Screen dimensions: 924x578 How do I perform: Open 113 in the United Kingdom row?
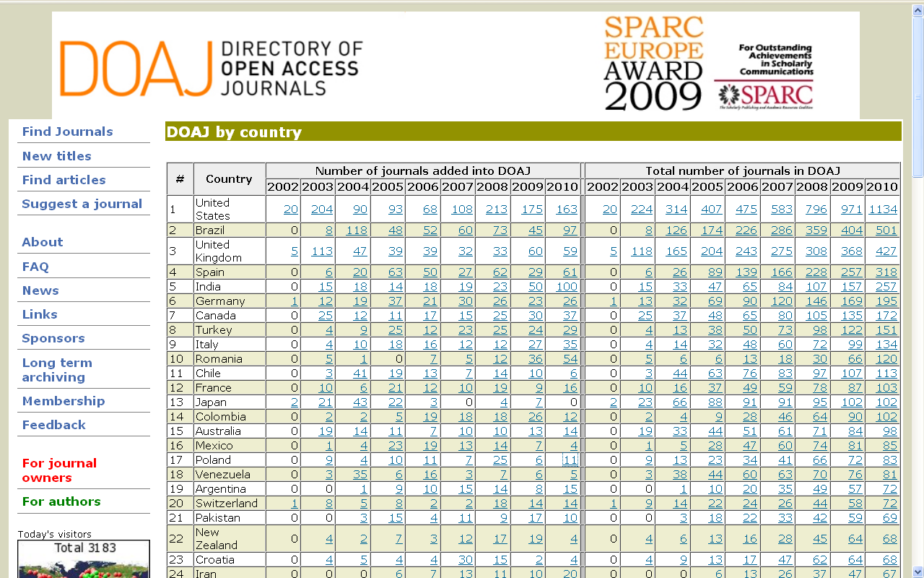point(322,251)
